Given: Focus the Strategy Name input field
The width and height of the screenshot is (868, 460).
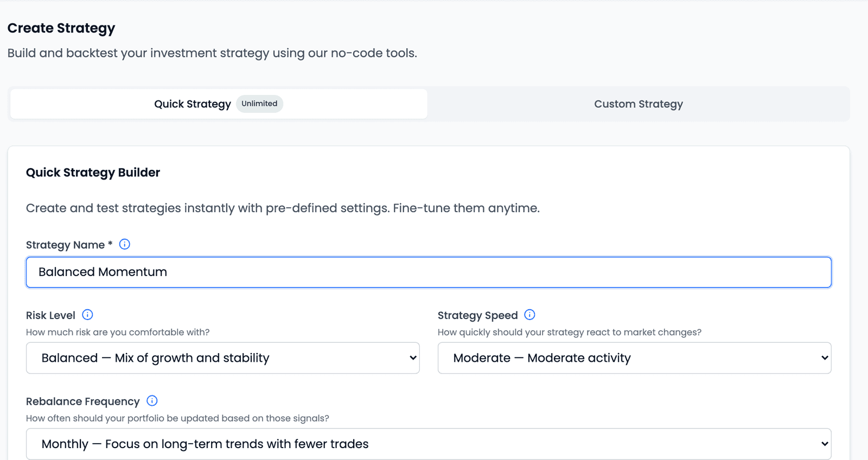Looking at the screenshot, I should (x=429, y=272).
